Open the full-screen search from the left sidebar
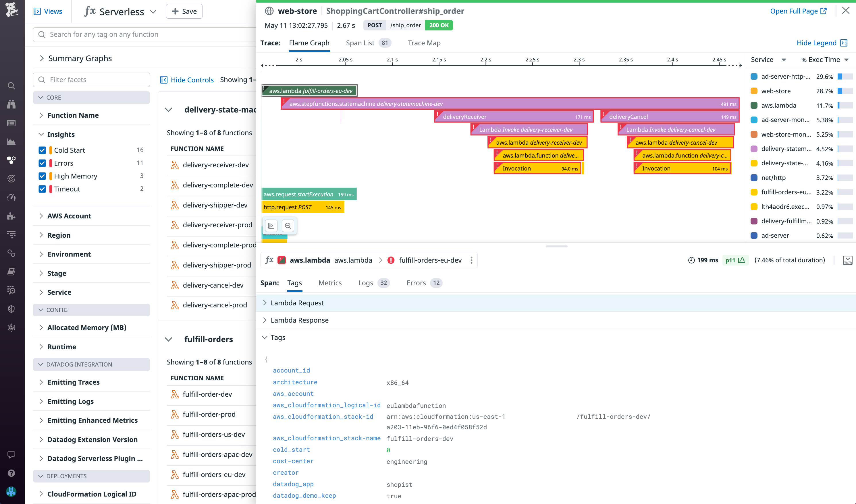Screen dimensions: 856x504 pyautogui.click(x=11, y=86)
